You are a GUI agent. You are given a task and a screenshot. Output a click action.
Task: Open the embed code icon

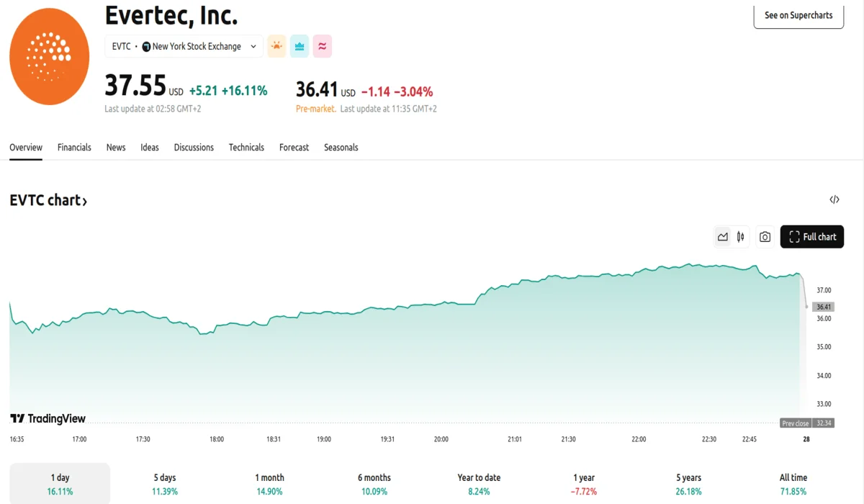pyautogui.click(x=834, y=200)
